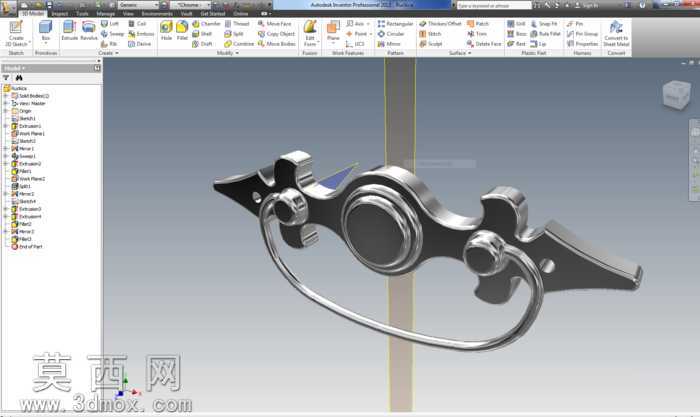Image resolution: width=700 pixels, height=417 pixels.
Task: Activate the Revolve tool
Action: coord(89,31)
